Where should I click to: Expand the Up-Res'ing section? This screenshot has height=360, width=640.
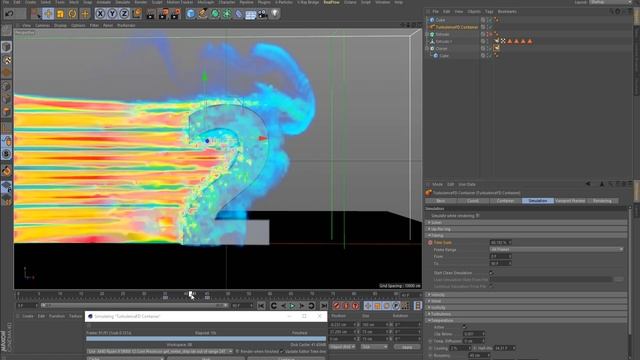point(527,229)
